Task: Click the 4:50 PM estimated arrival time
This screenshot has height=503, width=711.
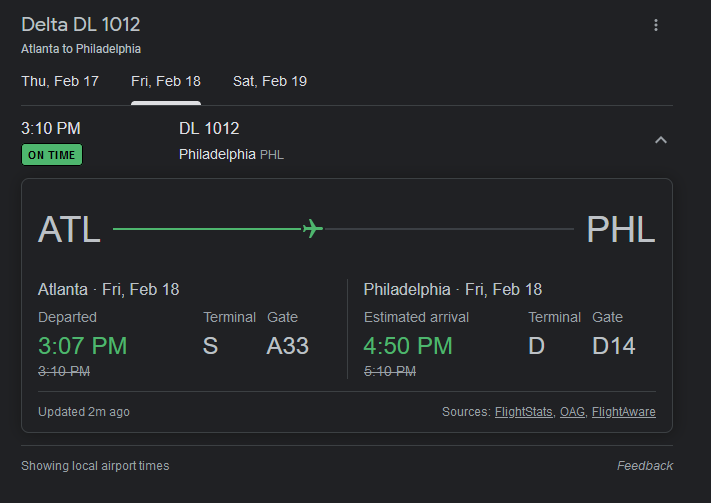Action: pyautogui.click(x=408, y=346)
